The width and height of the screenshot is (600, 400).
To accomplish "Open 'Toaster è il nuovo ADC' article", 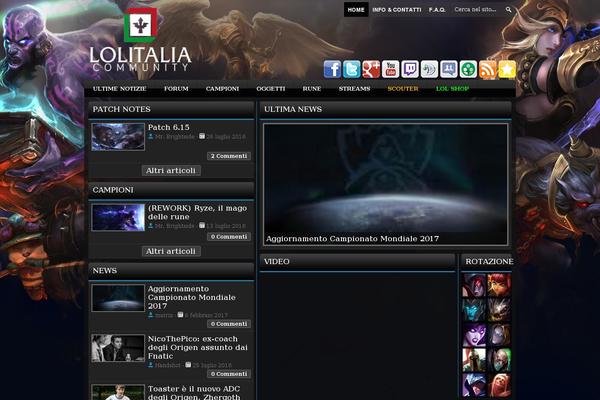I will (194, 392).
